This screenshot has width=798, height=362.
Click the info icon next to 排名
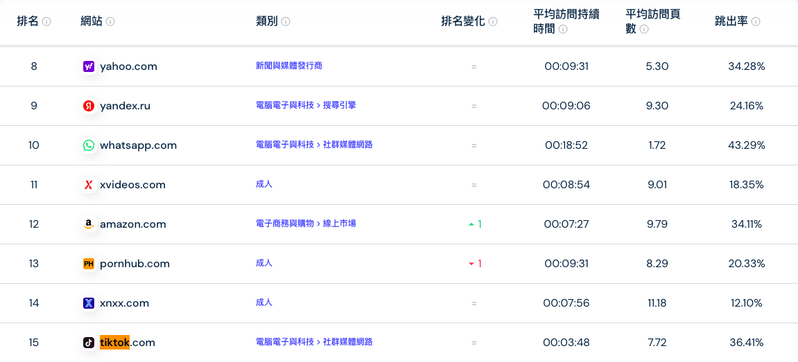(46, 21)
